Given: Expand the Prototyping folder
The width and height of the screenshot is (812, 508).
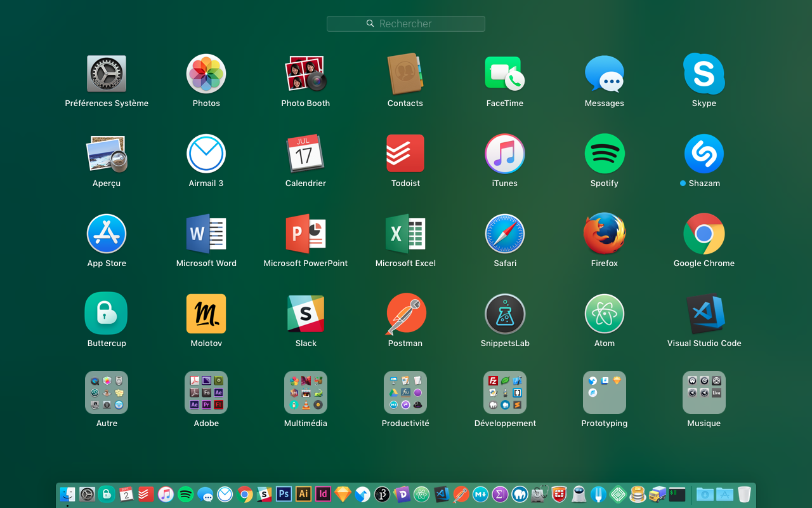Looking at the screenshot, I should coord(605,393).
